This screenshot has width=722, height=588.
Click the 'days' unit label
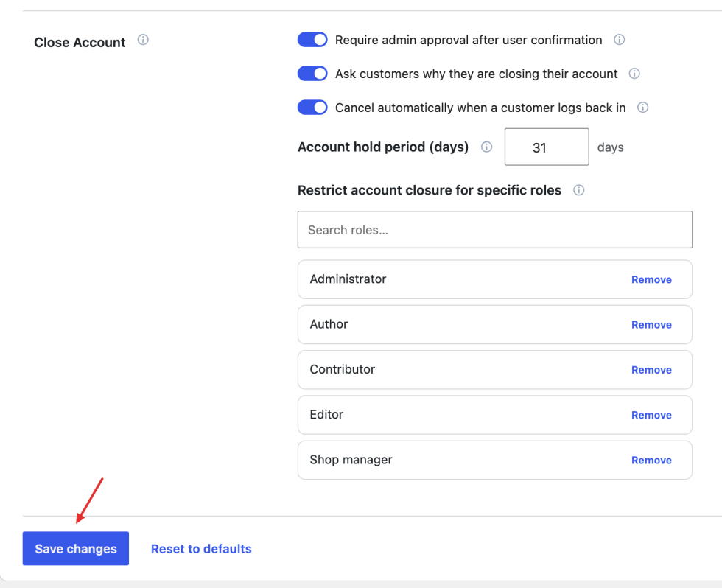coord(611,147)
